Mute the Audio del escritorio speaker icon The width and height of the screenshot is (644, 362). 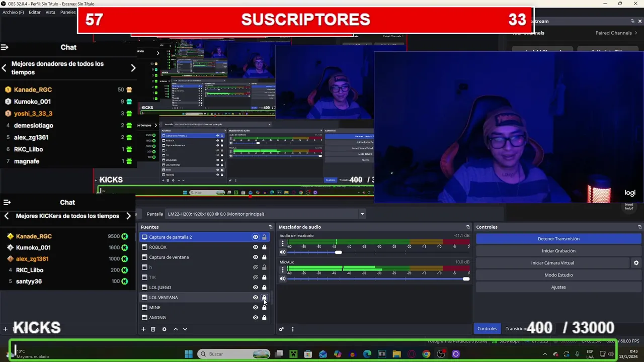[283, 252]
